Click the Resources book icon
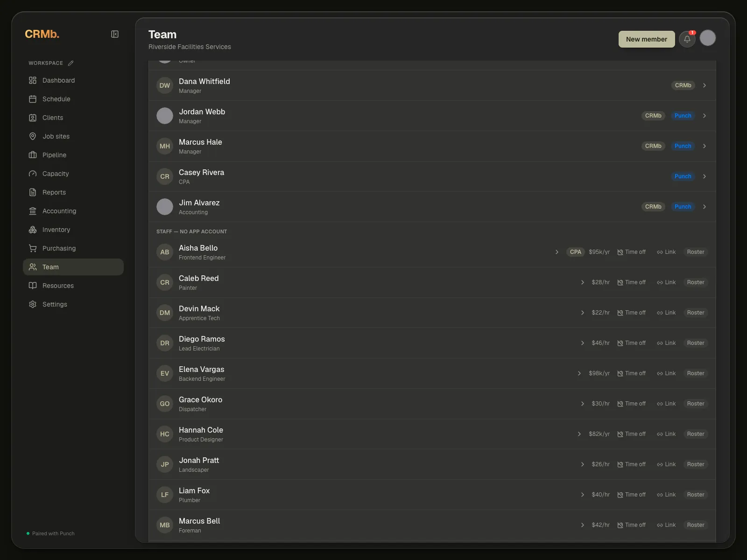 [33, 286]
